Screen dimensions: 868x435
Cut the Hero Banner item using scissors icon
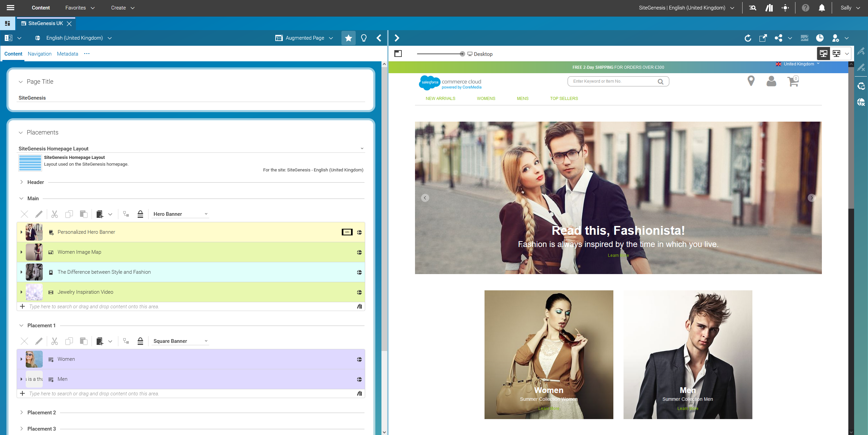coord(55,214)
